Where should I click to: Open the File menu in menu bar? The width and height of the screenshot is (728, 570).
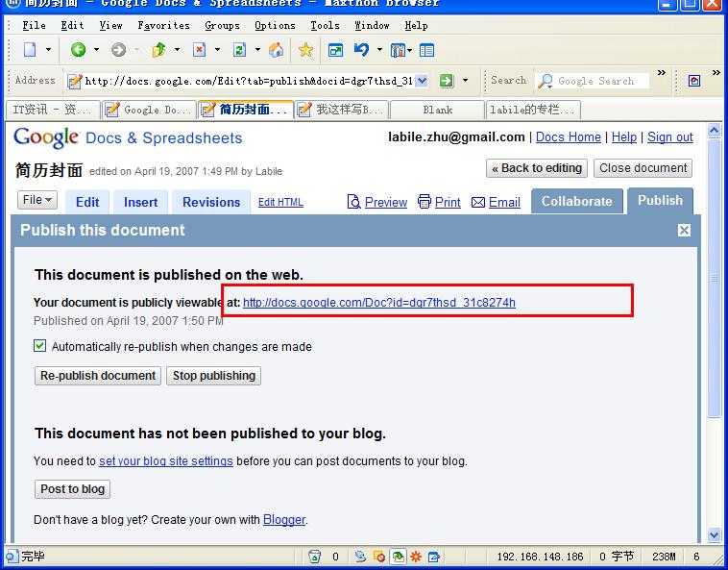click(34, 25)
